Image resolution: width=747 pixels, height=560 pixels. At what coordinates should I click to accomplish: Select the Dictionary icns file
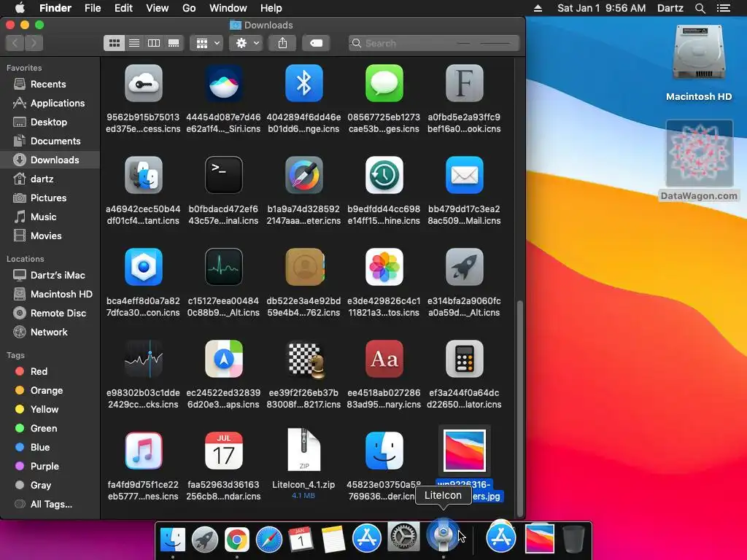click(384, 359)
